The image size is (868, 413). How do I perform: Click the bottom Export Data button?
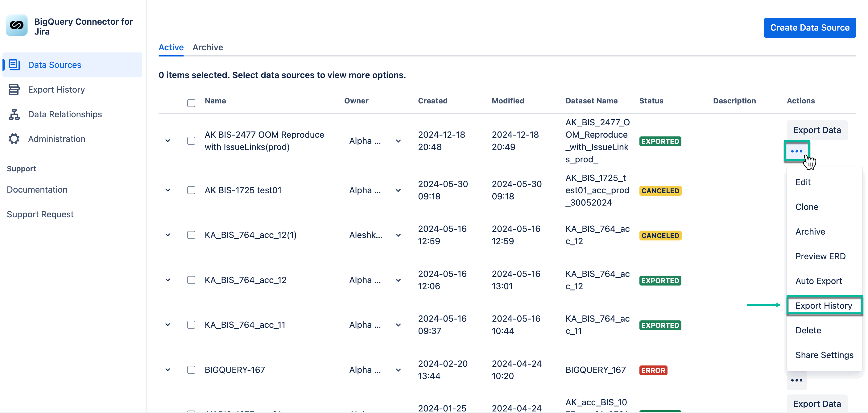pos(817,403)
